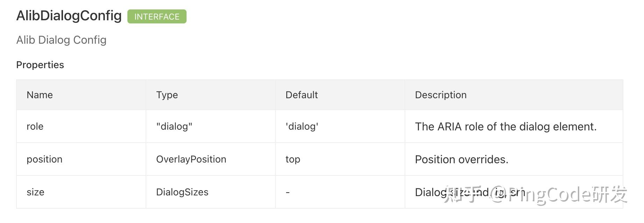Image resolution: width=644 pixels, height=223 pixels.
Task: Select the role property name
Action: point(35,126)
